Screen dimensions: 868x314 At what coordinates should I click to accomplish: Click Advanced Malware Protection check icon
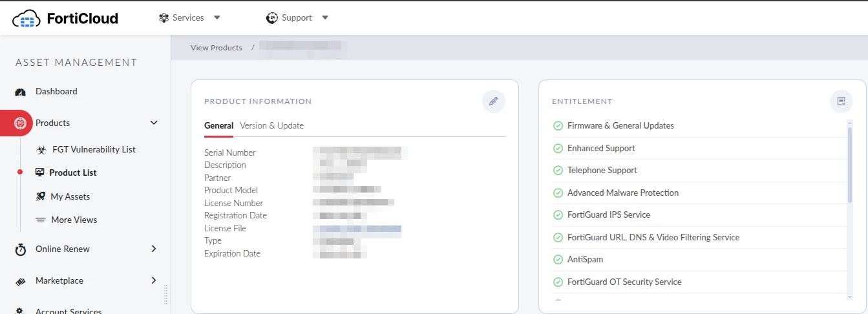[558, 193]
